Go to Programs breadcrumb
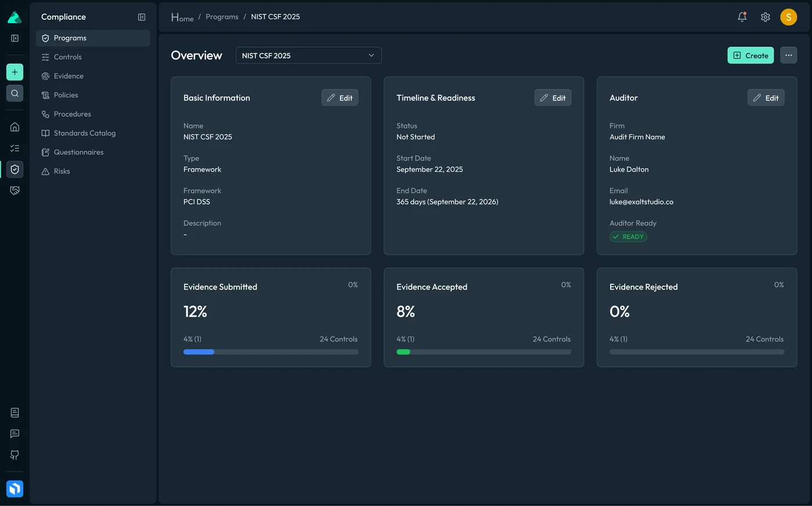 pos(222,17)
